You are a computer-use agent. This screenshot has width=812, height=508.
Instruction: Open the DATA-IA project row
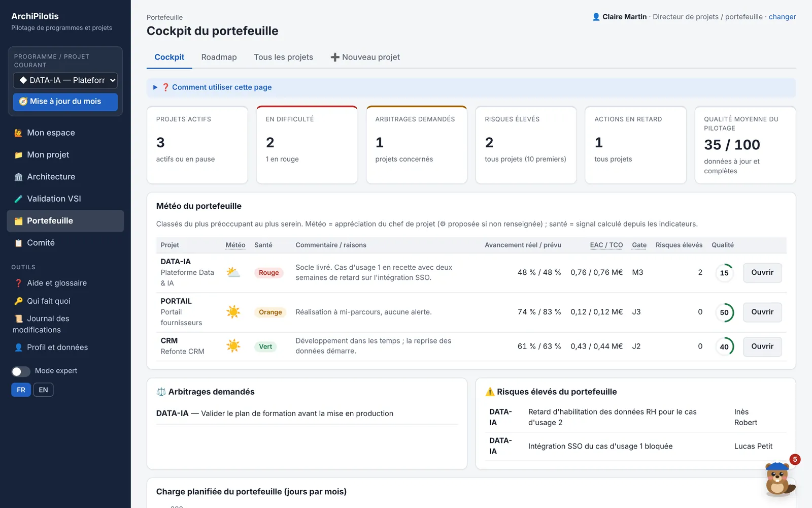762,273
